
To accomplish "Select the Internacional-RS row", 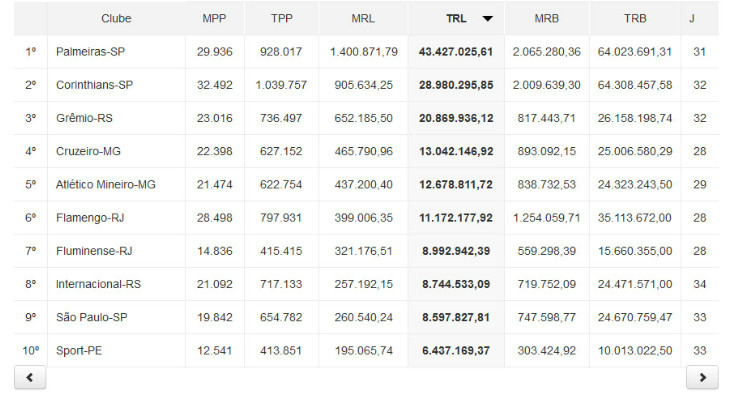I will pyautogui.click(x=99, y=284).
